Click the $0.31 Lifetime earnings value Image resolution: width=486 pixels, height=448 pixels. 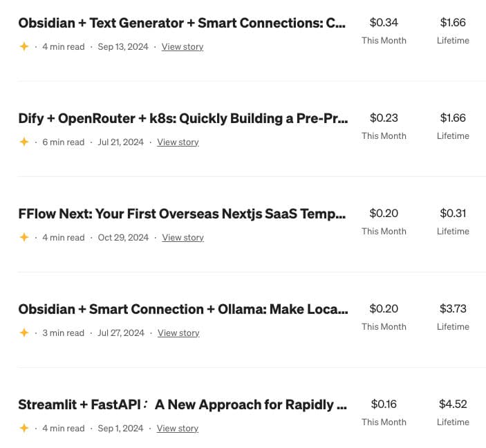[453, 214]
